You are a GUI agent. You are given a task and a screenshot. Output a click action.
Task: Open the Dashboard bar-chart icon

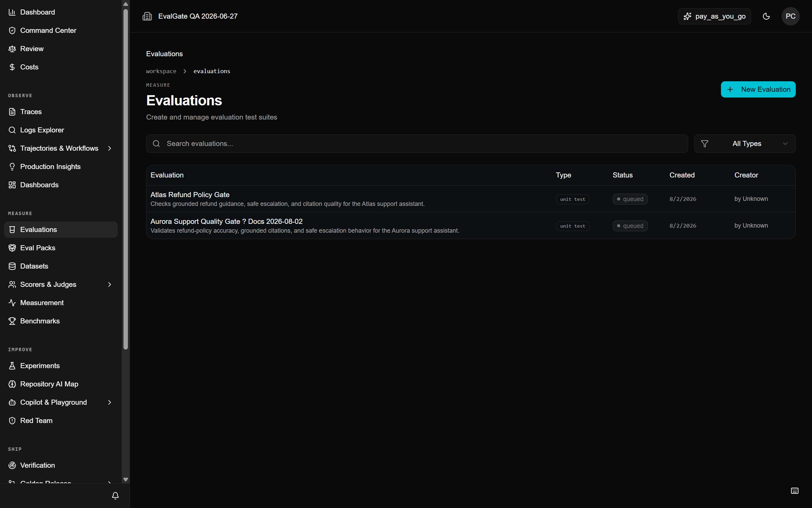12,12
